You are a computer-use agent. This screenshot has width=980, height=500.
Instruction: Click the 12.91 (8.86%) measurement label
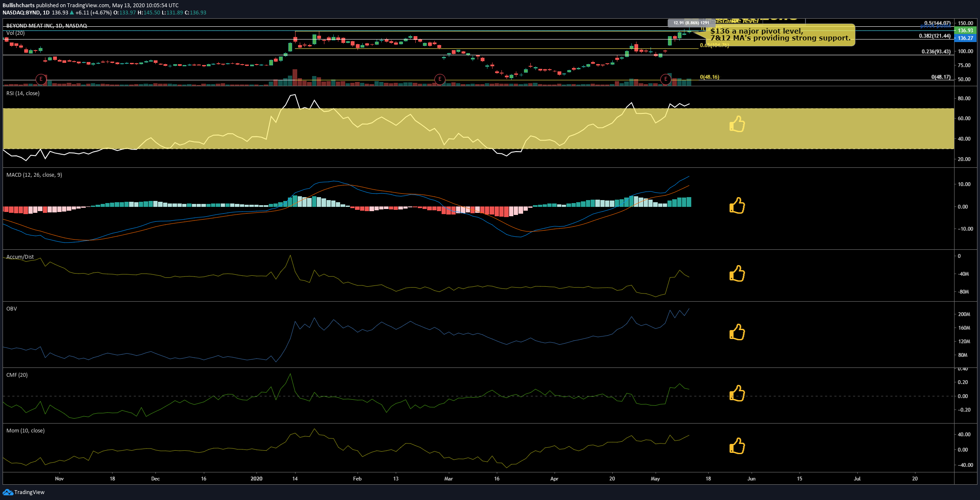[x=691, y=23]
